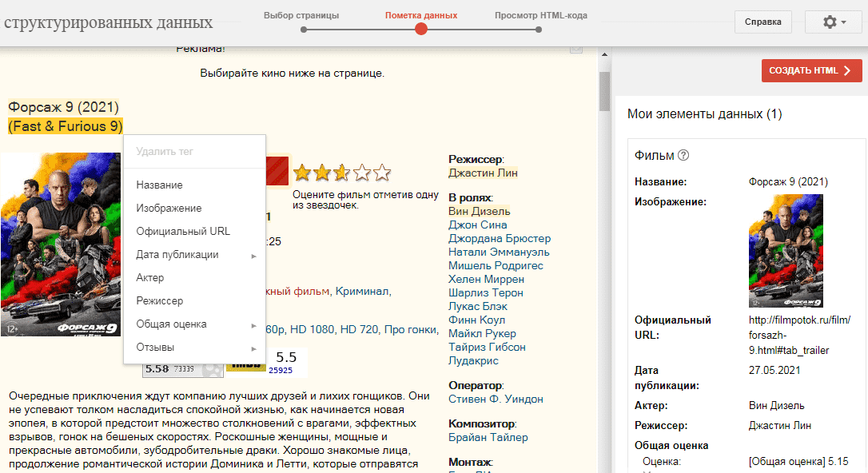
Task: Click the poster thumbnail in data panel
Action: click(786, 251)
